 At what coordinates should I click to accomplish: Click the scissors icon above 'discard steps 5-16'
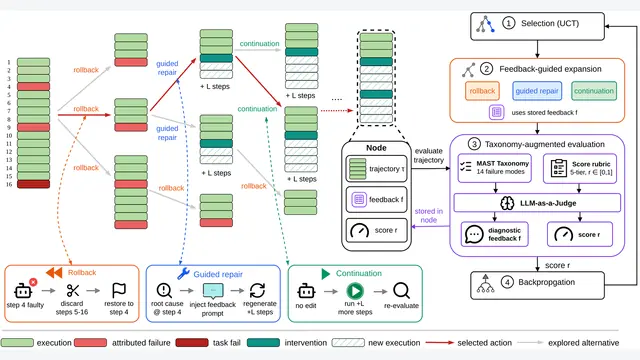click(x=73, y=291)
